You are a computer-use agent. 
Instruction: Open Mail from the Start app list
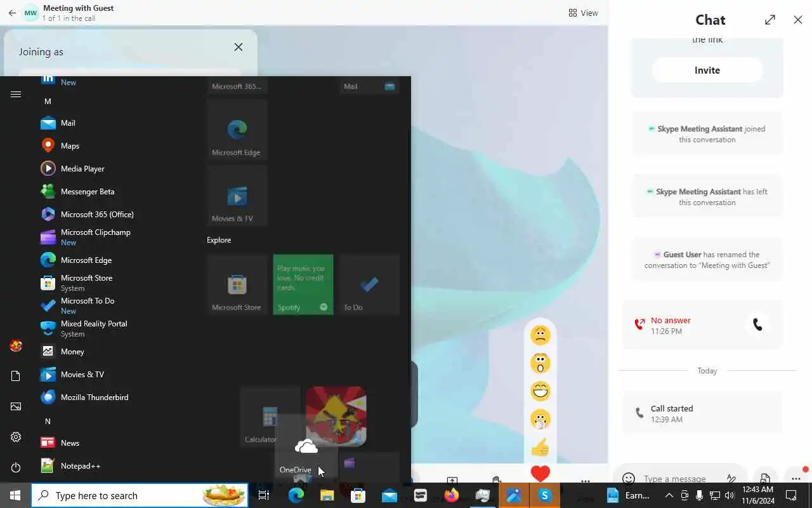tap(114, 123)
